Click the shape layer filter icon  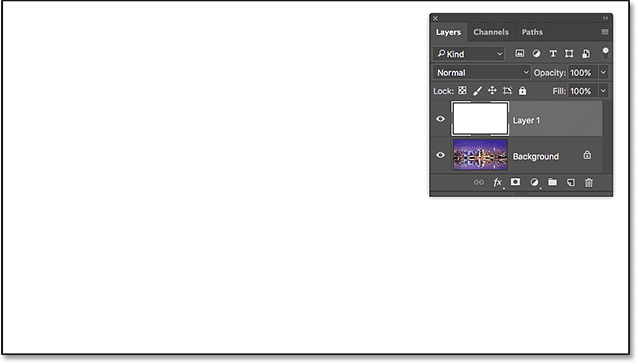coord(569,53)
